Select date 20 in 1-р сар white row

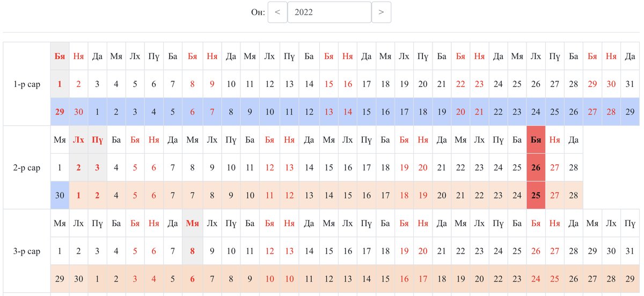point(423,84)
